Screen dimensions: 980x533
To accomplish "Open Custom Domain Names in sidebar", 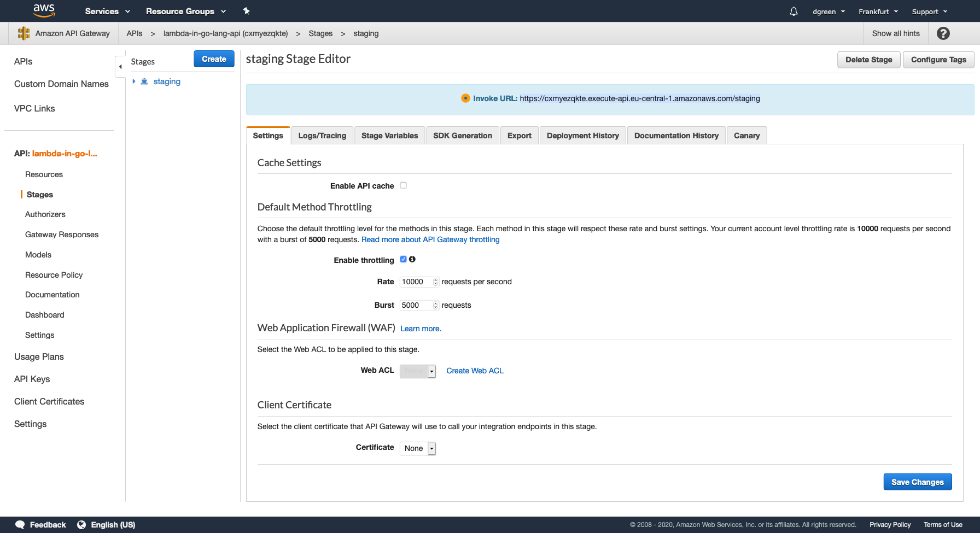I will point(61,84).
